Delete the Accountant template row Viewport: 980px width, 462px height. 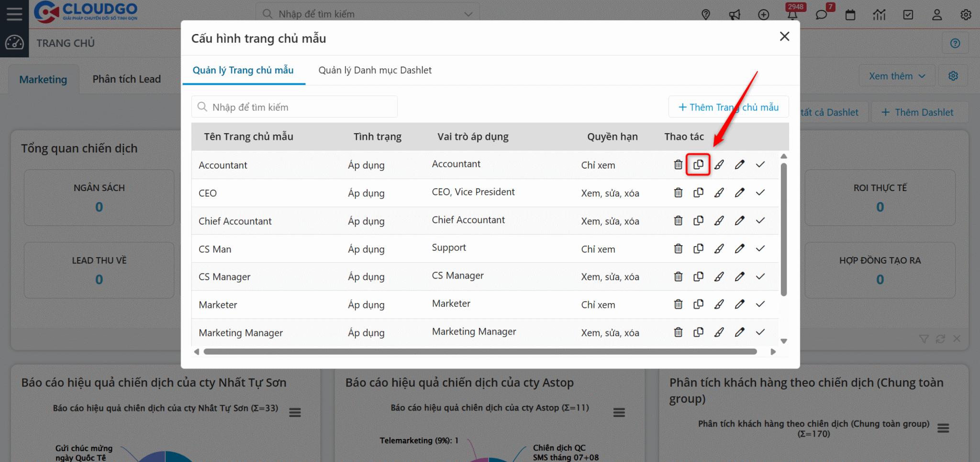[678, 165]
